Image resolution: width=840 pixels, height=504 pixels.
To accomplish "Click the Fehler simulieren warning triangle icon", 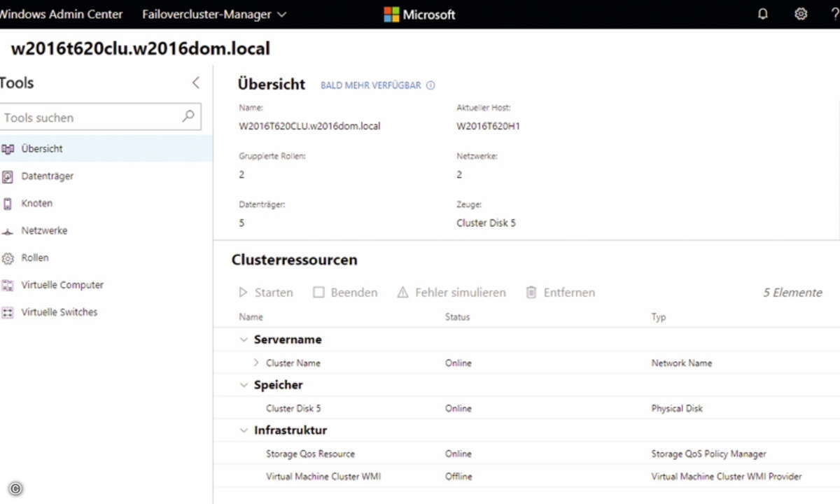I will pos(402,293).
